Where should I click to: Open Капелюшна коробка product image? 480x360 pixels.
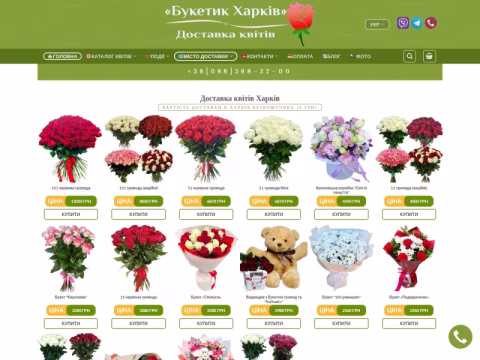click(341, 149)
